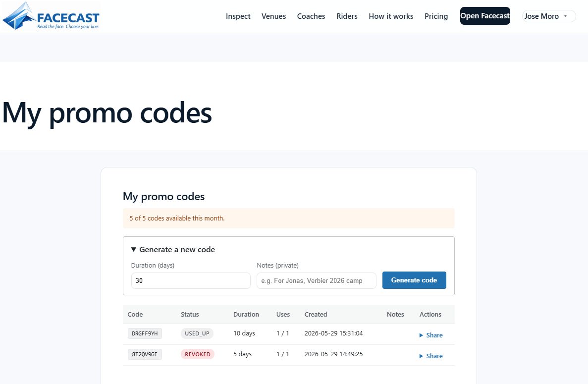588x384 pixels.
Task: Click the Code column header
Action: tap(135, 314)
